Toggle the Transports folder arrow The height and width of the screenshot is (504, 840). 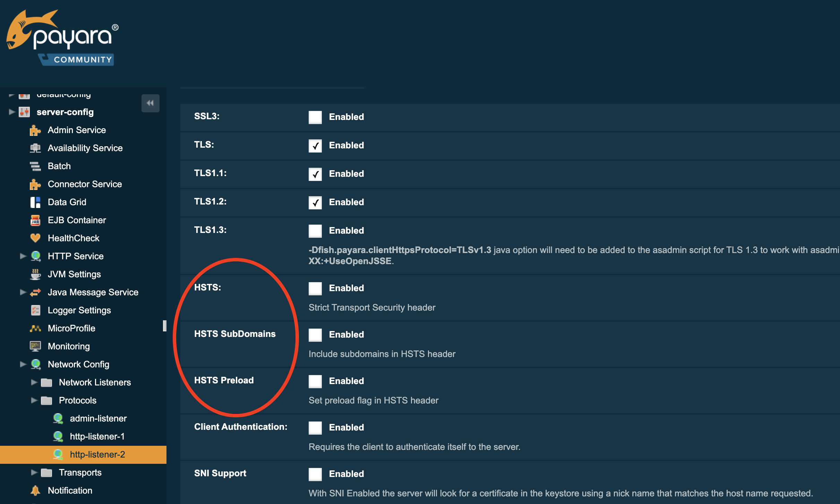click(x=34, y=472)
